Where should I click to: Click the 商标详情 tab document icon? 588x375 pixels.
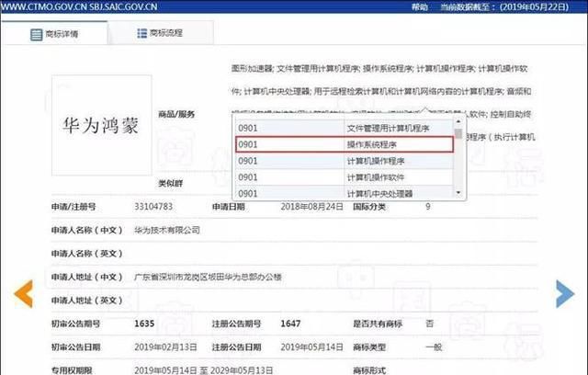pyautogui.click(x=36, y=34)
